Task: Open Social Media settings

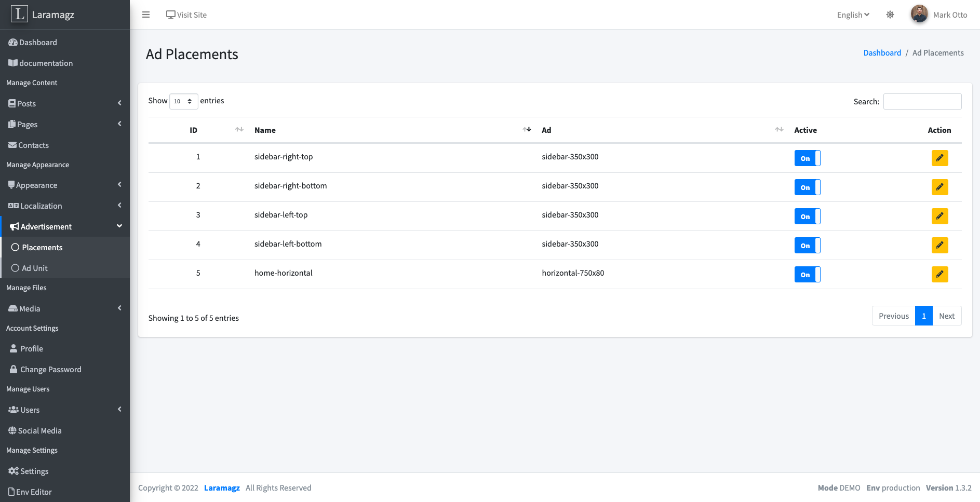Action: [39, 430]
